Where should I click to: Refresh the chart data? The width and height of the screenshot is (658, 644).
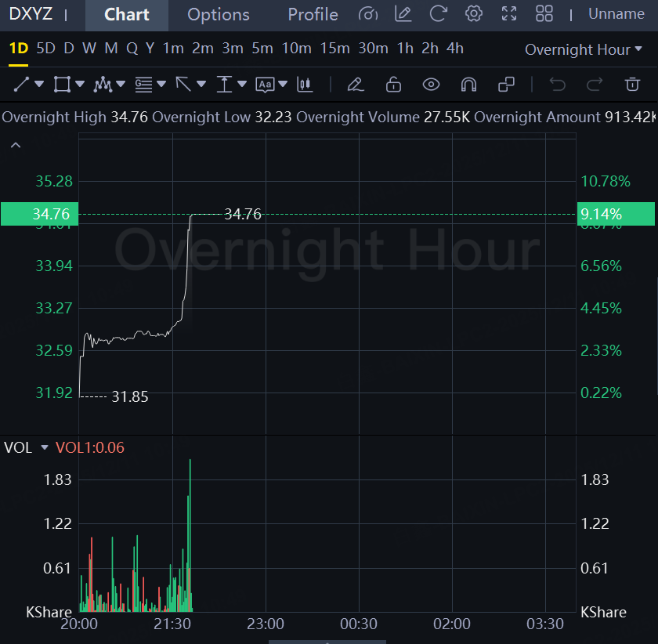(439, 14)
